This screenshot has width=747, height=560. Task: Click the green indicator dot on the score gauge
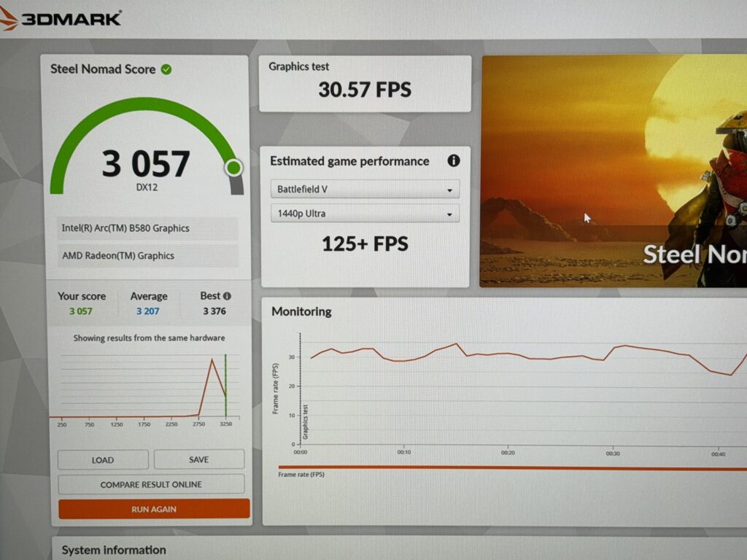click(233, 168)
